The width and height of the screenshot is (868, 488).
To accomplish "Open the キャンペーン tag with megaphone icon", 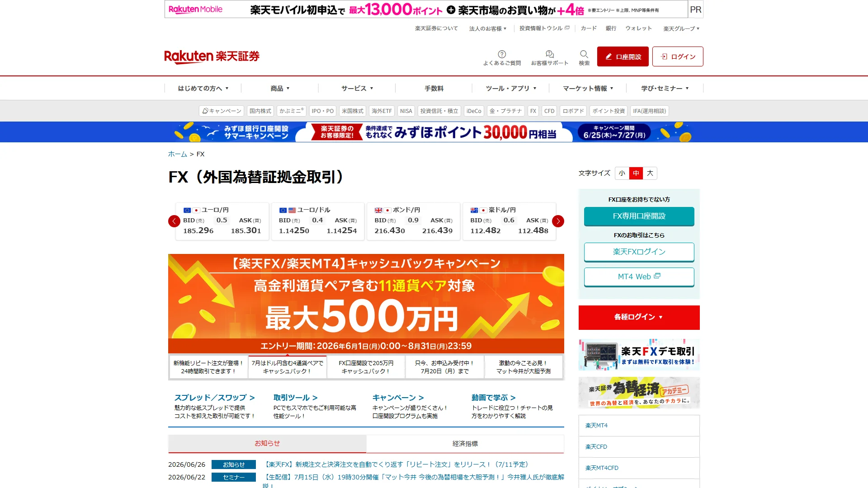I will pos(222,111).
